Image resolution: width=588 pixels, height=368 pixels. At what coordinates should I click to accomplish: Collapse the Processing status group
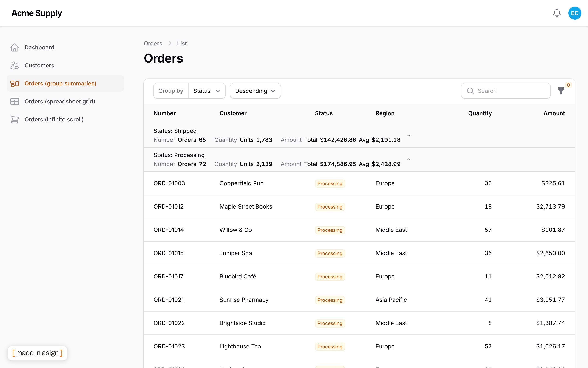409,159
